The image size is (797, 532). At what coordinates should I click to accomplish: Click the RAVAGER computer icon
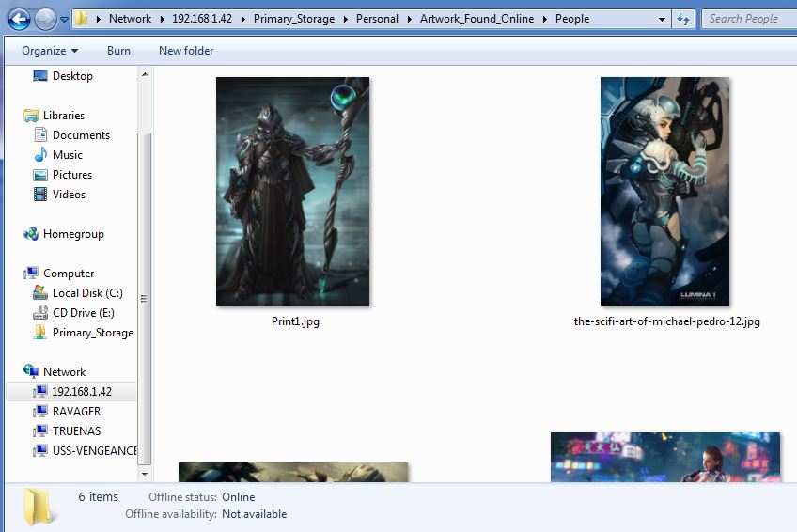[x=40, y=412]
